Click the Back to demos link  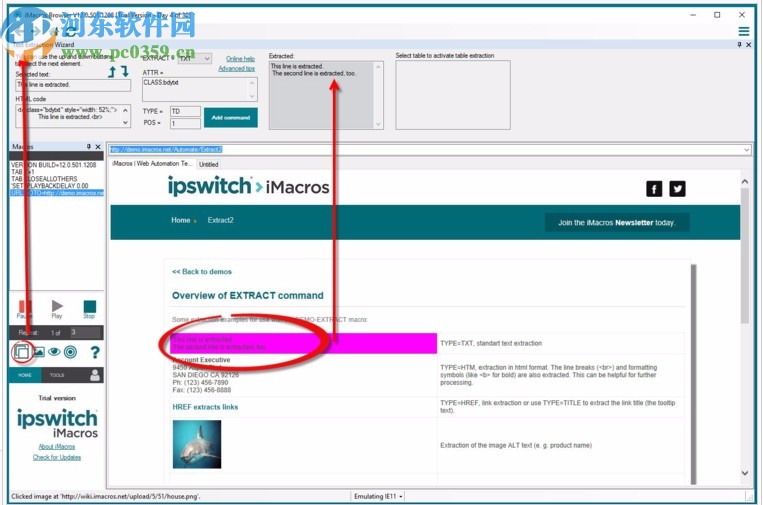click(202, 271)
